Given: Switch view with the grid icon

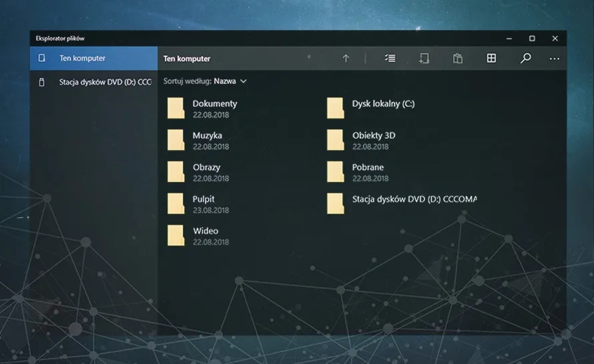Looking at the screenshot, I should tap(491, 58).
